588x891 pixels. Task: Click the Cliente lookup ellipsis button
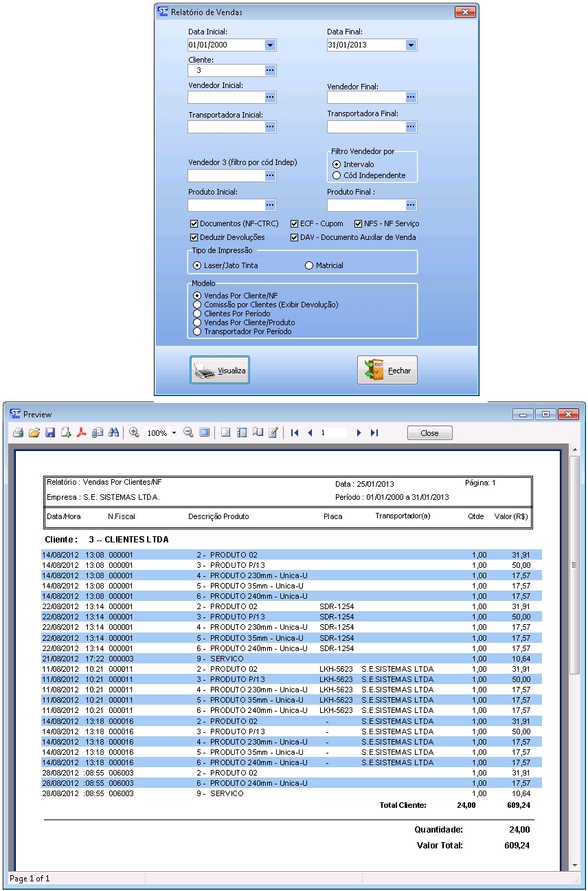pyautogui.click(x=270, y=70)
